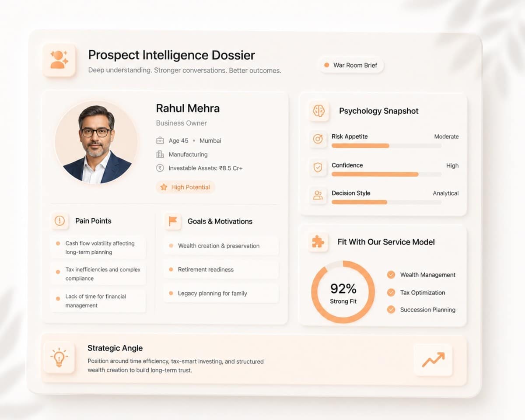The width and height of the screenshot is (525, 420).
Task: Click the lightbulb icon in Strategic Angle
Action: pyautogui.click(x=59, y=357)
